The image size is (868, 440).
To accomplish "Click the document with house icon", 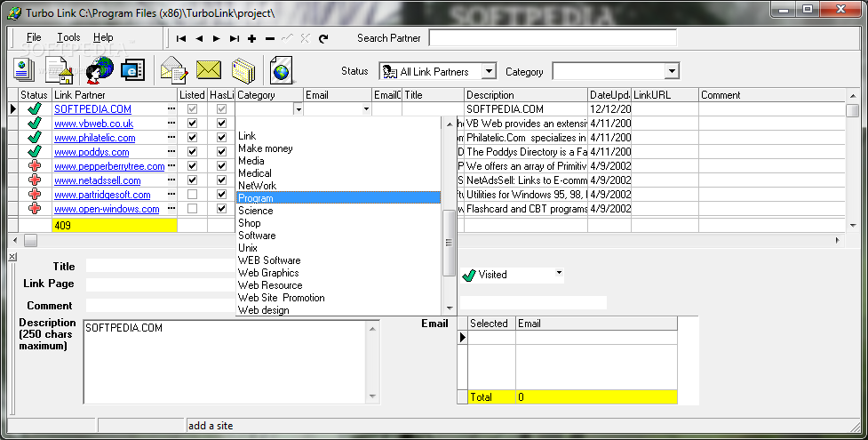I will pos(60,70).
